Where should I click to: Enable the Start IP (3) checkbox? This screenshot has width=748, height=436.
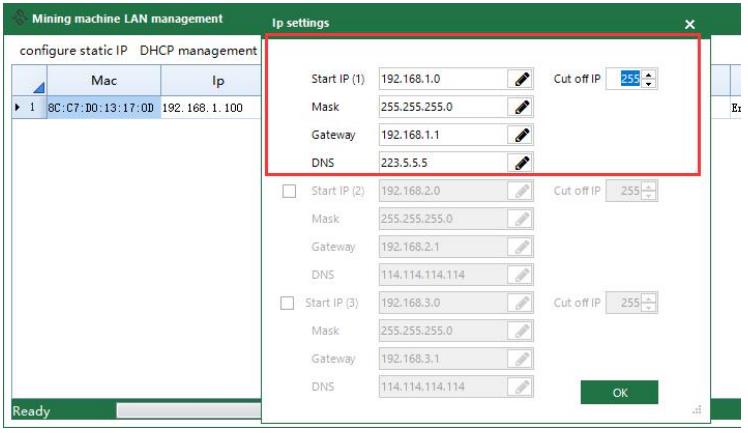click(x=289, y=303)
